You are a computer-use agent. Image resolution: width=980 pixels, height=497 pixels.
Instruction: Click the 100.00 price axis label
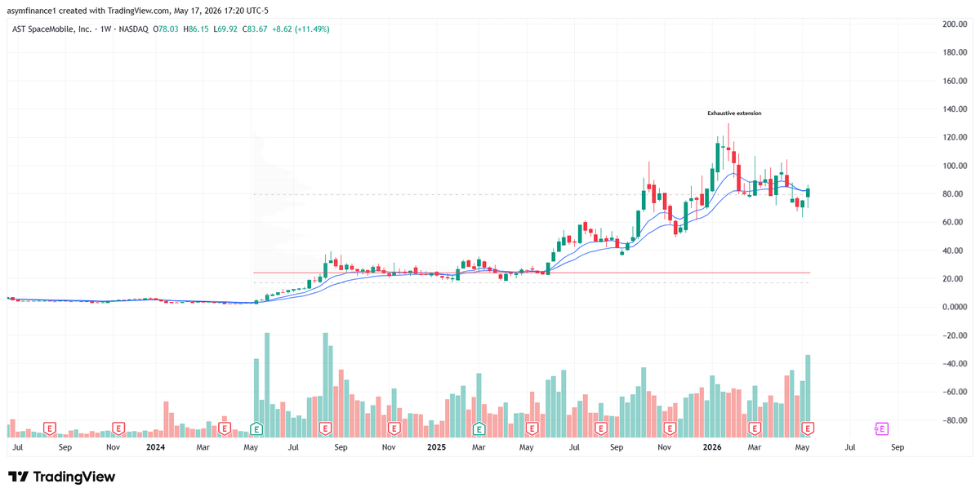coord(954,166)
